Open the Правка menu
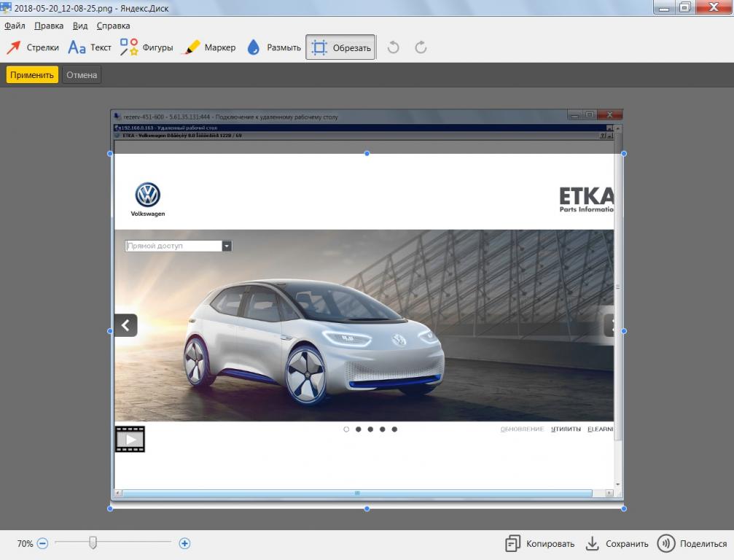The width and height of the screenshot is (734, 560). 49,26
